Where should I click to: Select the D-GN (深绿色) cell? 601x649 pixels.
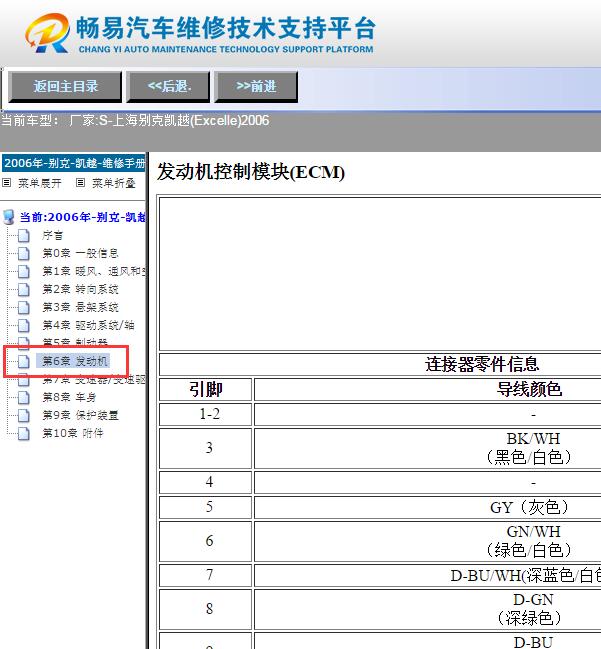(428, 609)
